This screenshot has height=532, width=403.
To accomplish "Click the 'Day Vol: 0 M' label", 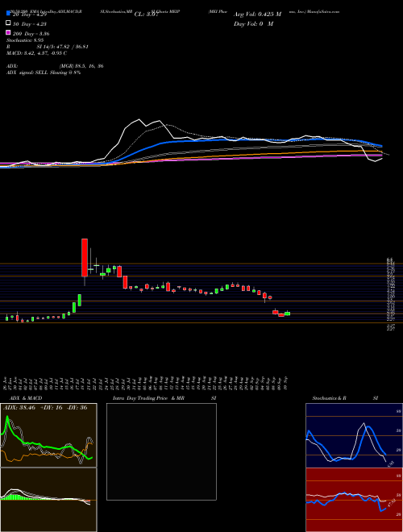I will (x=253, y=23).
